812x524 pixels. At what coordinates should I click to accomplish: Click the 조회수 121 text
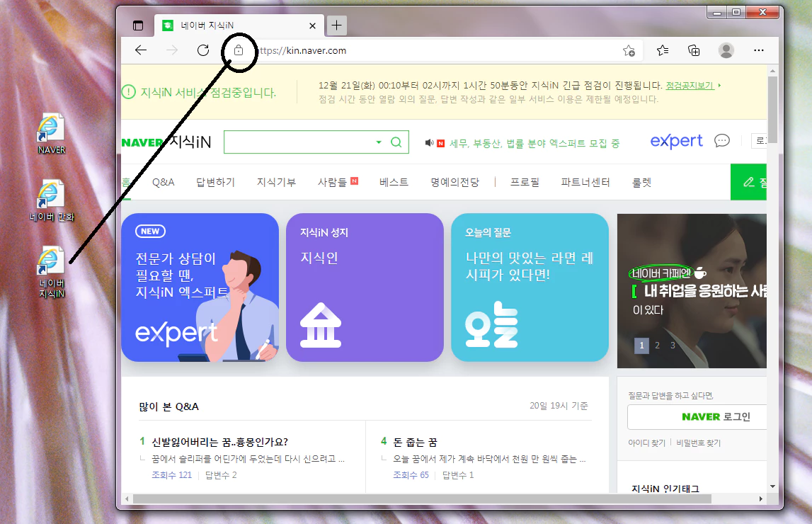171,475
